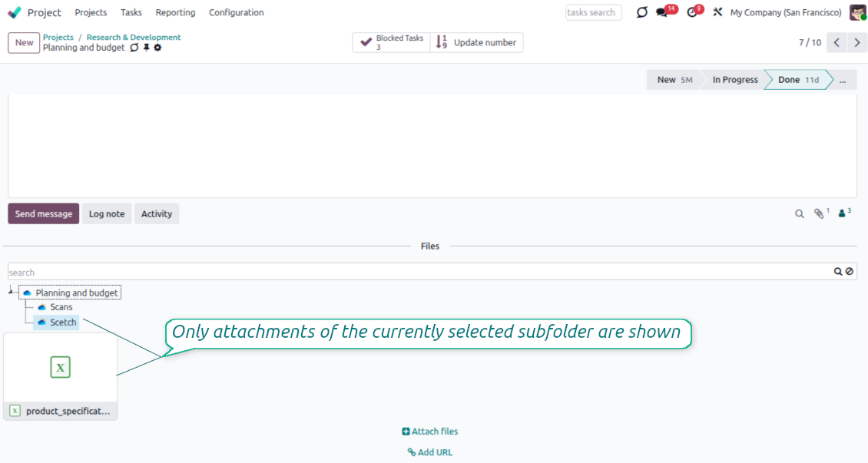Go to the next record arrow

coord(857,43)
